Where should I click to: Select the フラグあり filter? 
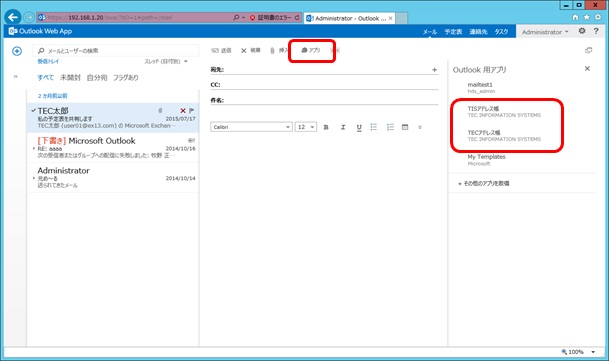coord(125,78)
